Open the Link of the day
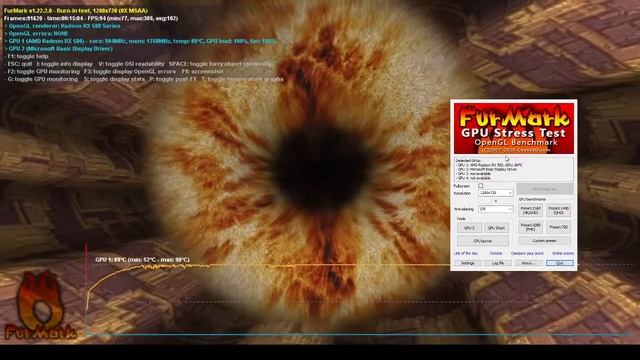640x360 pixels. (x=466, y=253)
